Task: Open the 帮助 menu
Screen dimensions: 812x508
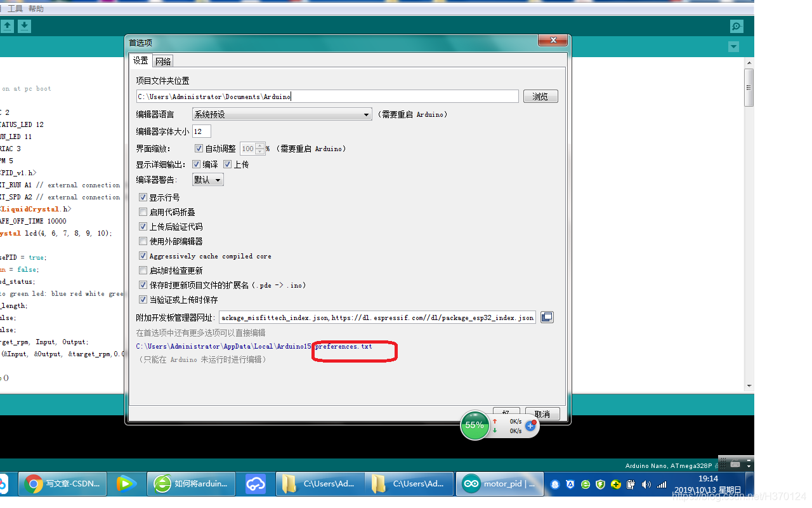Action: [x=35, y=8]
